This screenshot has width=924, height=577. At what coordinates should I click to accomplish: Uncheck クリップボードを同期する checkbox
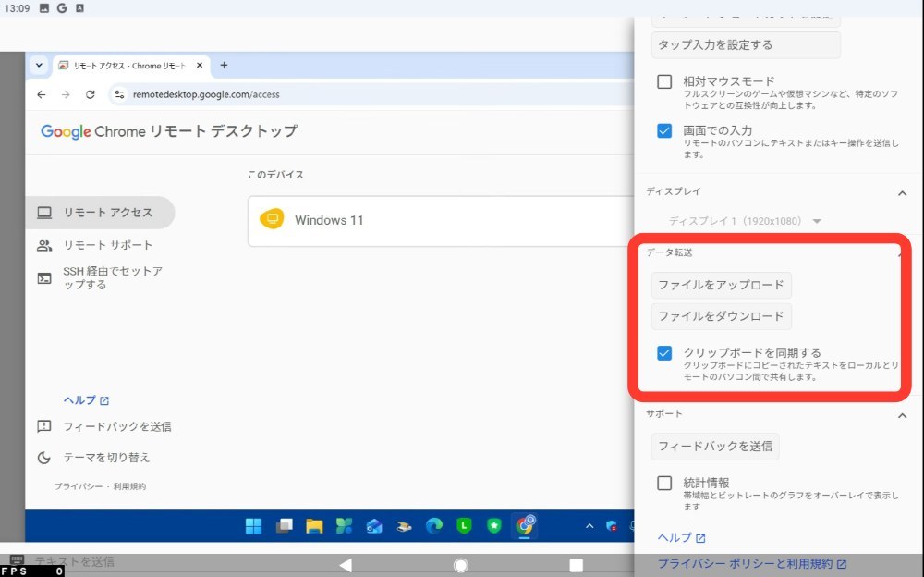(664, 353)
